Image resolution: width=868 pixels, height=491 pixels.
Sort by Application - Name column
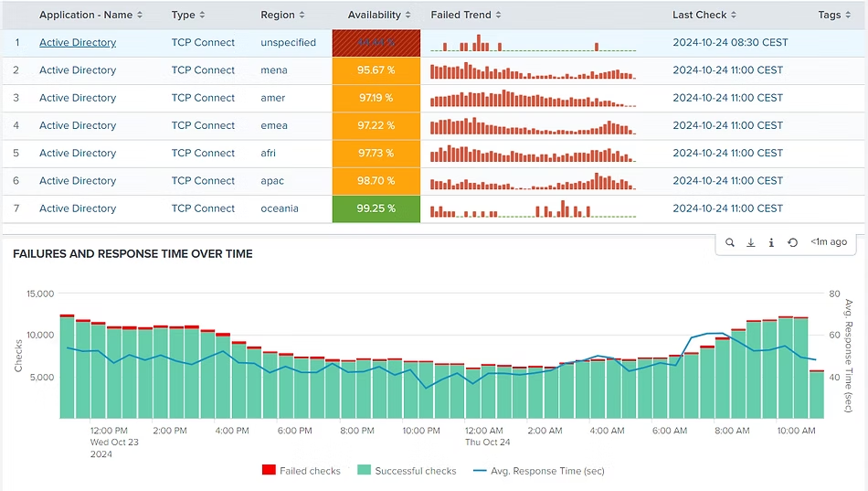coord(91,15)
